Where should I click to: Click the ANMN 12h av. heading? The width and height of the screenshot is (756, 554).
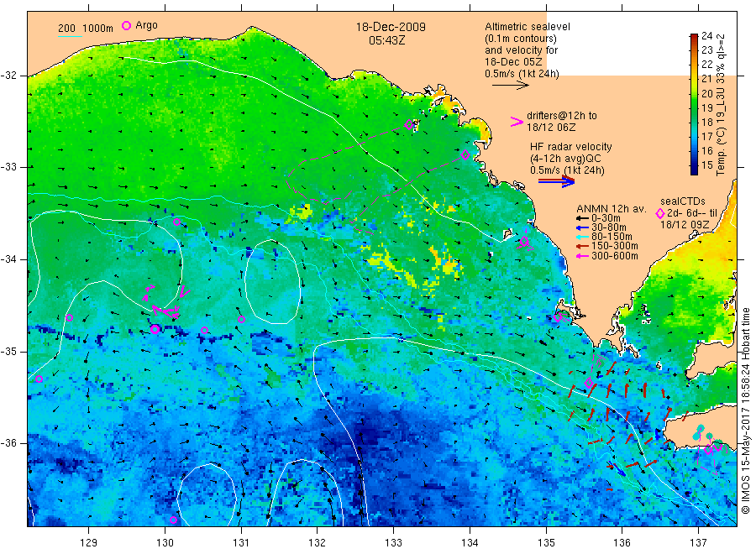612,209
